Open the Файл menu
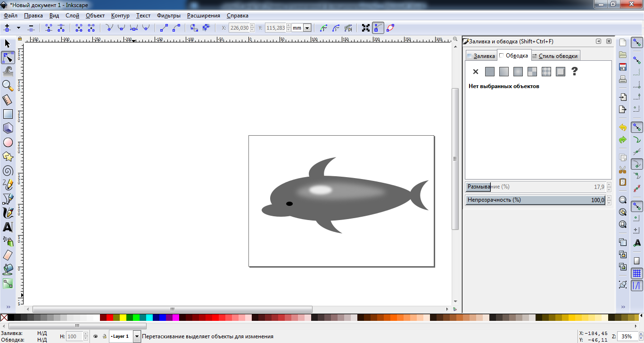This screenshot has height=343, width=644. point(10,16)
